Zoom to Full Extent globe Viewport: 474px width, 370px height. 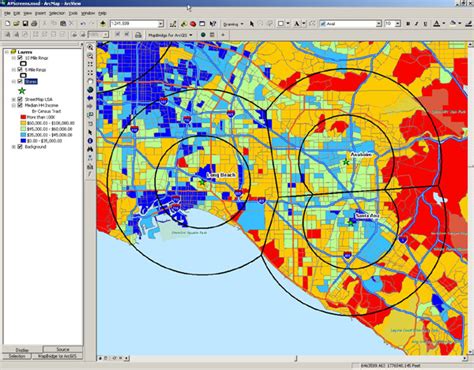(x=90, y=90)
